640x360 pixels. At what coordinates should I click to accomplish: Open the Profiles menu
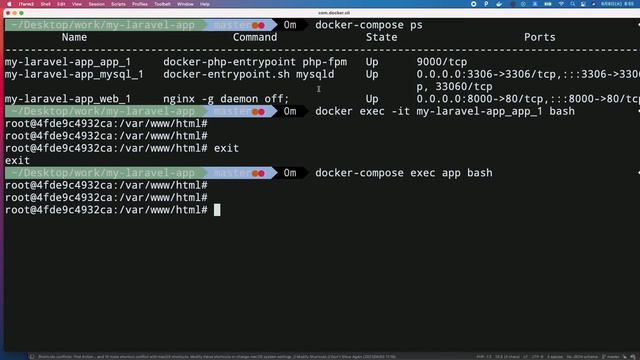click(140, 4)
